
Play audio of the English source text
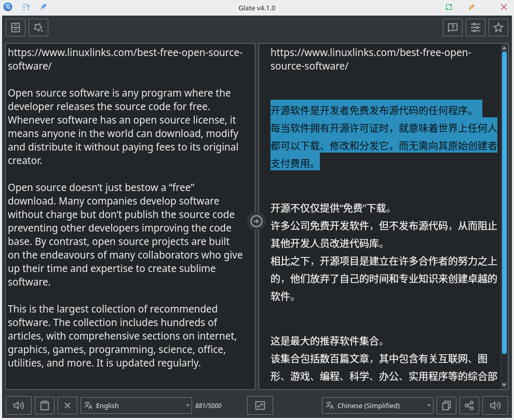[x=19, y=405]
